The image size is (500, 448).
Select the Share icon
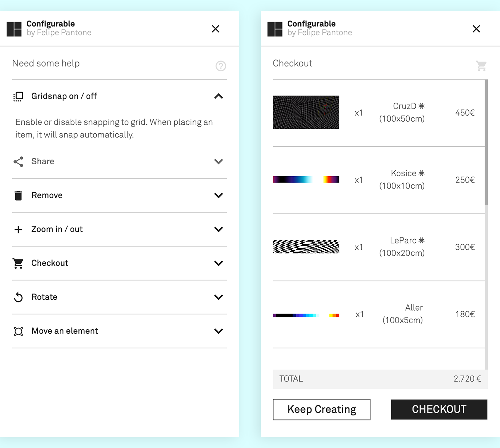click(18, 162)
